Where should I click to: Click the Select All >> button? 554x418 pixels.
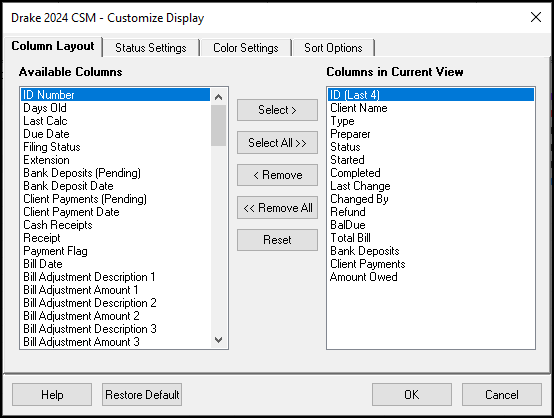coord(277,143)
